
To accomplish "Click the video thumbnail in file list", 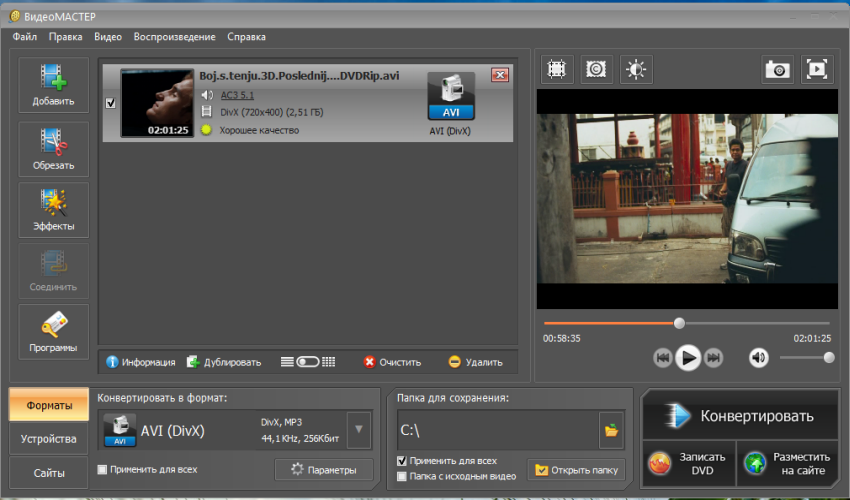I will coord(157,103).
